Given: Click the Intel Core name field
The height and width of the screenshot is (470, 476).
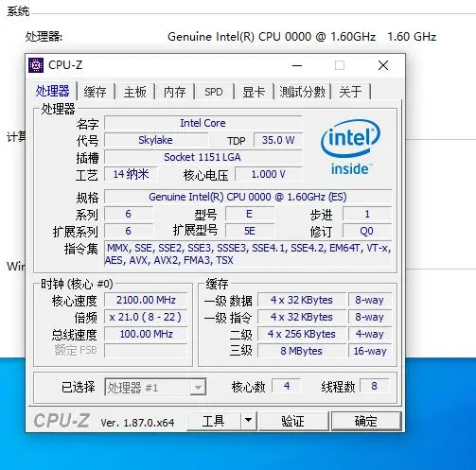Looking at the screenshot, I should (203, 123).
